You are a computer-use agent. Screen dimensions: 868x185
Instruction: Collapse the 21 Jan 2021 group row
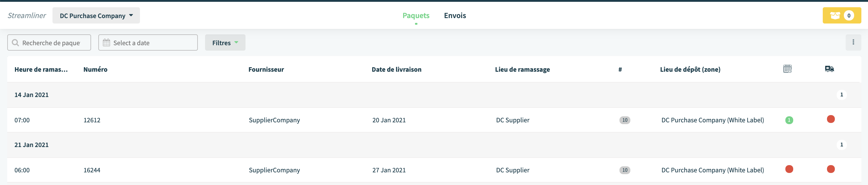[434, 145]
